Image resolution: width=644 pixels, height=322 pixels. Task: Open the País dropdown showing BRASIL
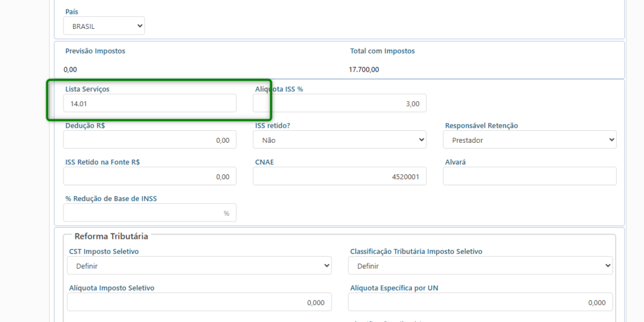104,26
